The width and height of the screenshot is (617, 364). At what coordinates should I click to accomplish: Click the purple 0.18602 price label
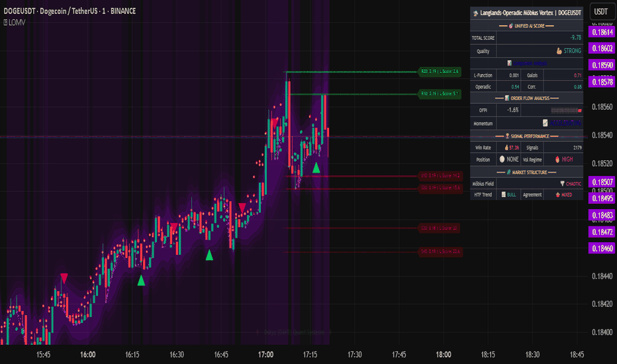[602, 48]
